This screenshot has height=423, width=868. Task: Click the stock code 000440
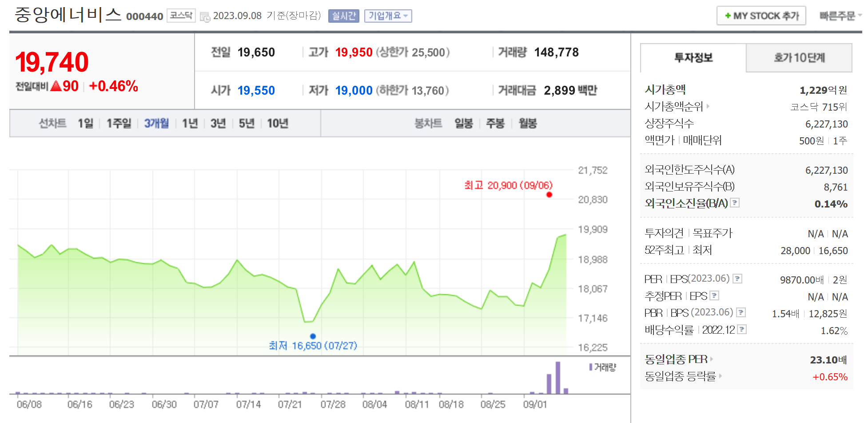coord(145,16)
